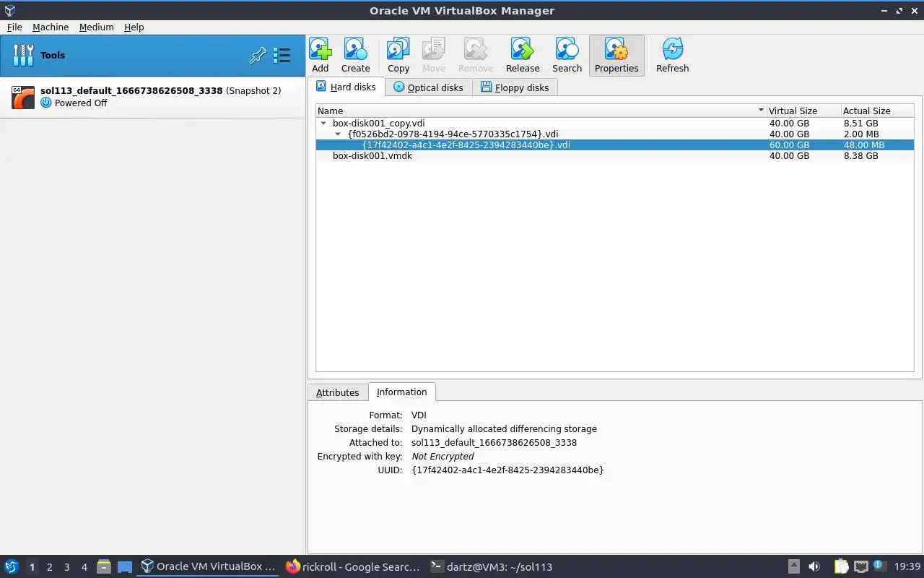Click the sol113 VM OS icon
Image resolution: width=924 pixels, height=578 pixels.
tap(23, 97)
